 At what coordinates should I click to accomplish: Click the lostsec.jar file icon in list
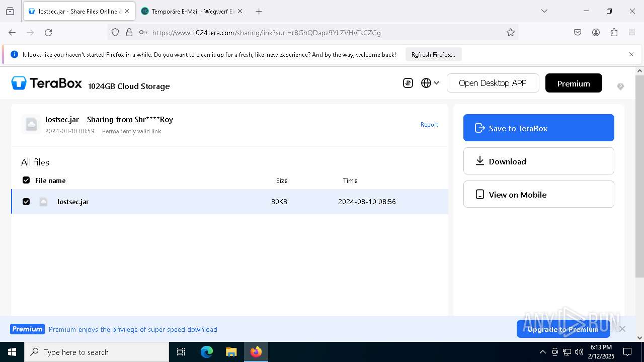[x=44, y=202]
